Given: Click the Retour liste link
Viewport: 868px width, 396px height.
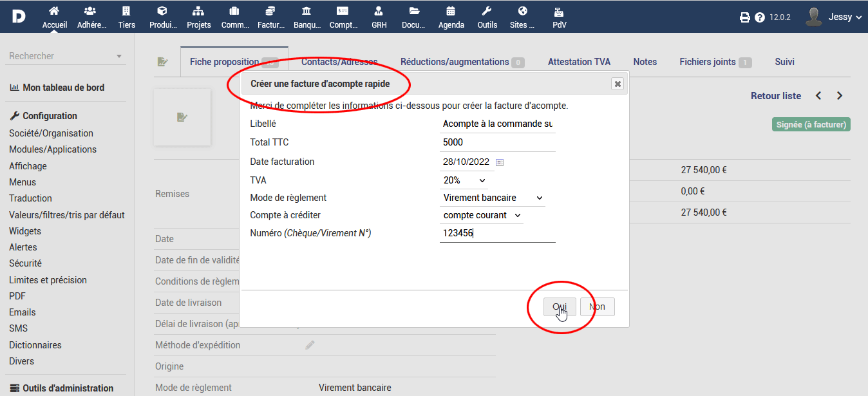Looking at the screenshot, I should [776, 96].
